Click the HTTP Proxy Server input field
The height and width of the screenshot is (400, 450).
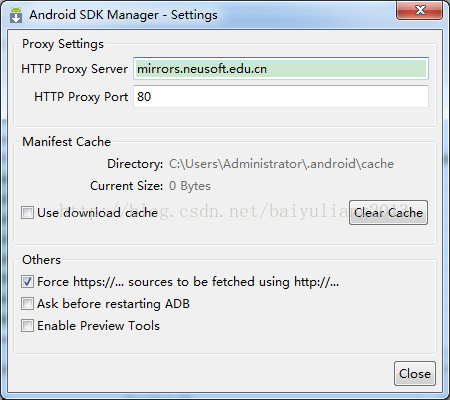[x=281, y=69]
